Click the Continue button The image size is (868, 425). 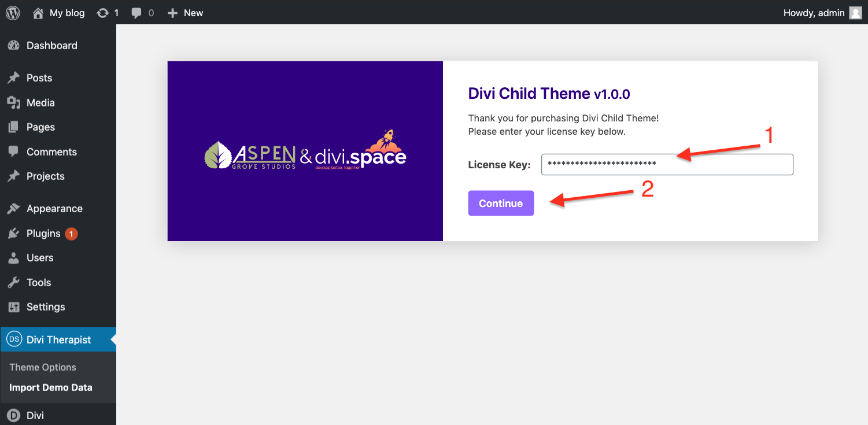coord(501,203)
